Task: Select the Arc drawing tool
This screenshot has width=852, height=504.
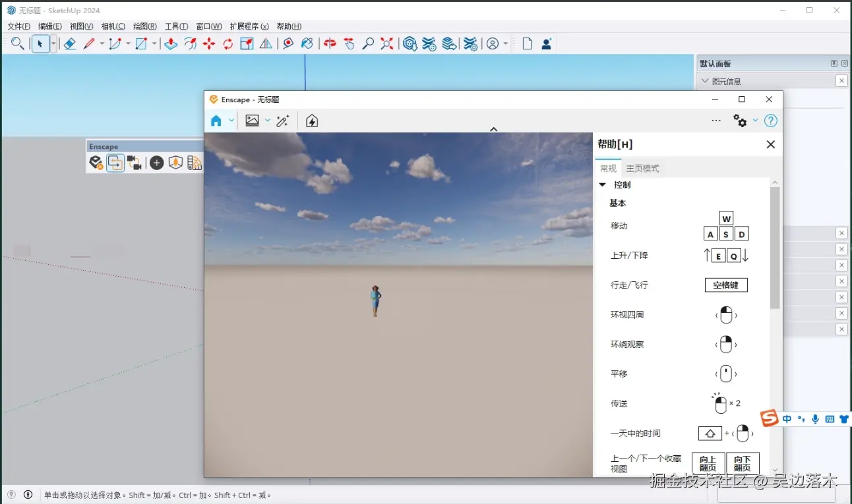Action: tap(115, 43)
